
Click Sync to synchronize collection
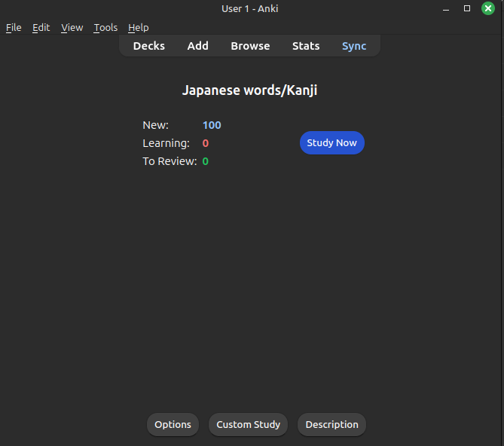[x=354, y=46]
